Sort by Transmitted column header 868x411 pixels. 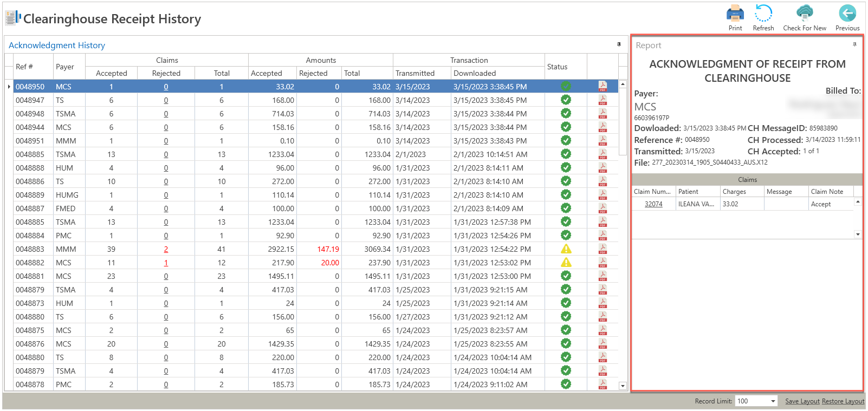[x=422, y=73]
